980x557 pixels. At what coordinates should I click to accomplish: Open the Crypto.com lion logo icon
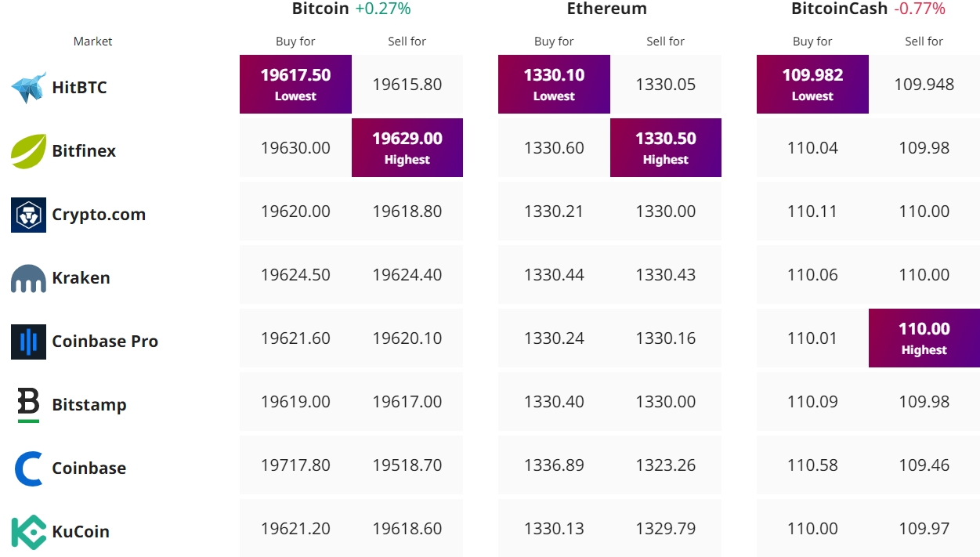click(28, 215)
